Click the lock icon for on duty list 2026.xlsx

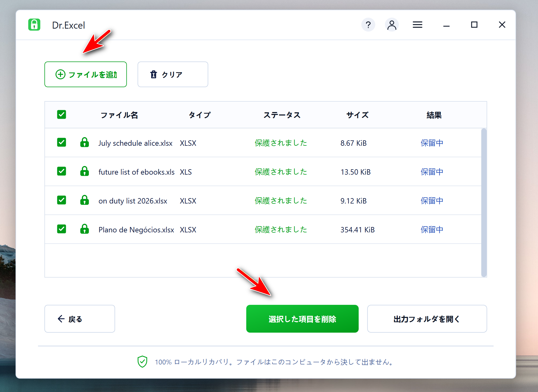point(85,200)
